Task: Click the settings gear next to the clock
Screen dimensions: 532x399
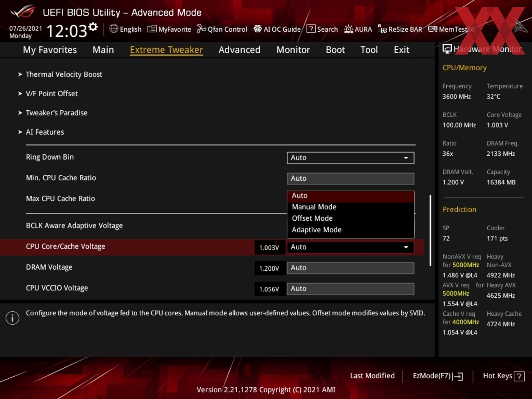Action: [93, 27]
